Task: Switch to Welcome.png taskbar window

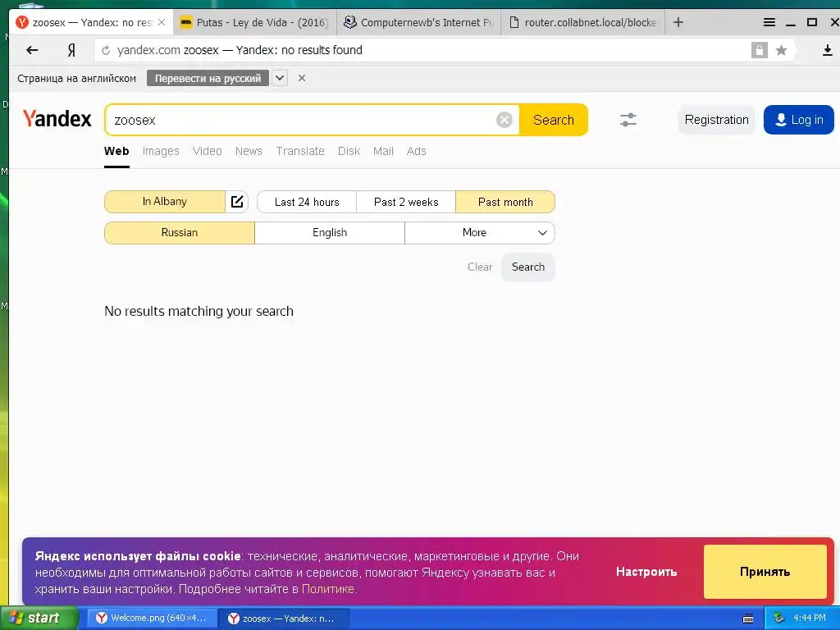Action: tap(152, 619)
